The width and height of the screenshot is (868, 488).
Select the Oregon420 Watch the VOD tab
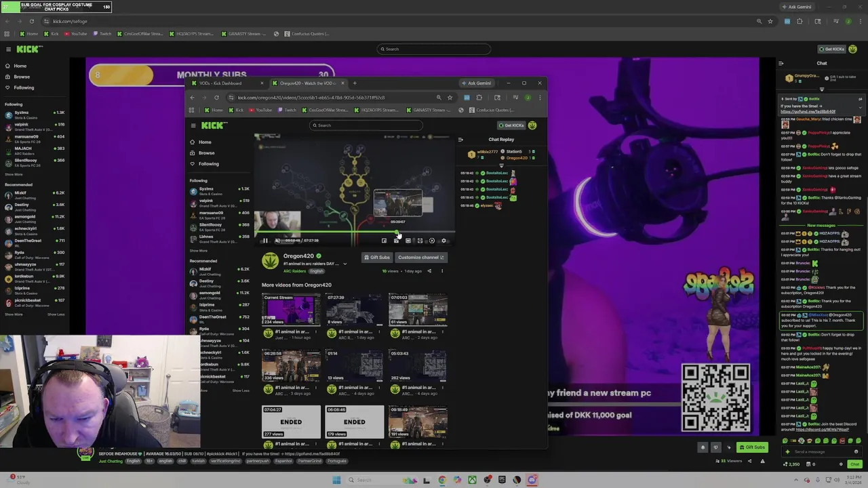[308, 83]
